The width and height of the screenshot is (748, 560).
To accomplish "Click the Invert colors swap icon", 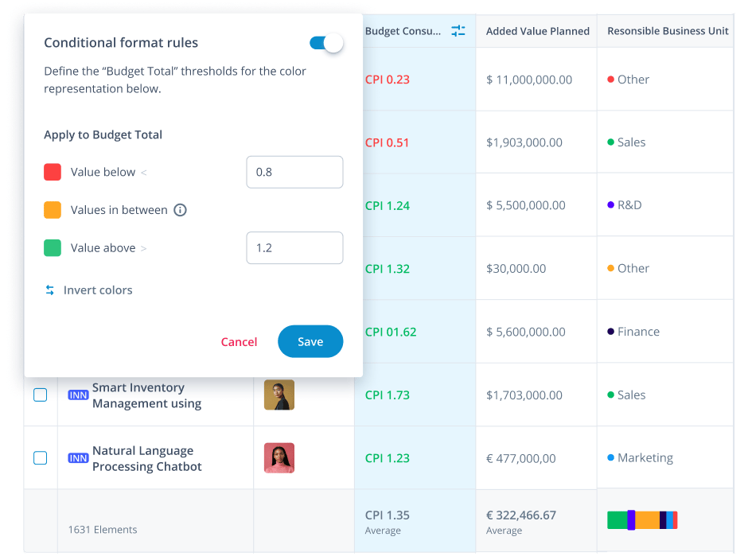I will click(x=49, y=290).
